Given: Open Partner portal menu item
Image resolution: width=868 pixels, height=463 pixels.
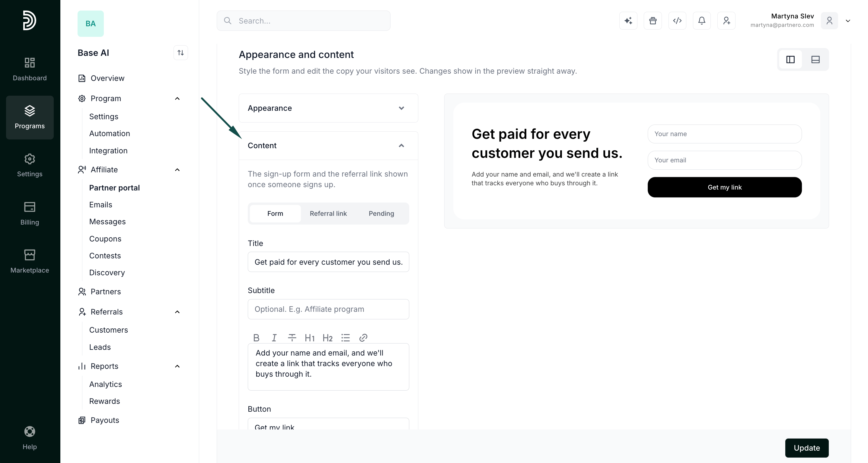Looking at the screenshot, I should (115, 188).
